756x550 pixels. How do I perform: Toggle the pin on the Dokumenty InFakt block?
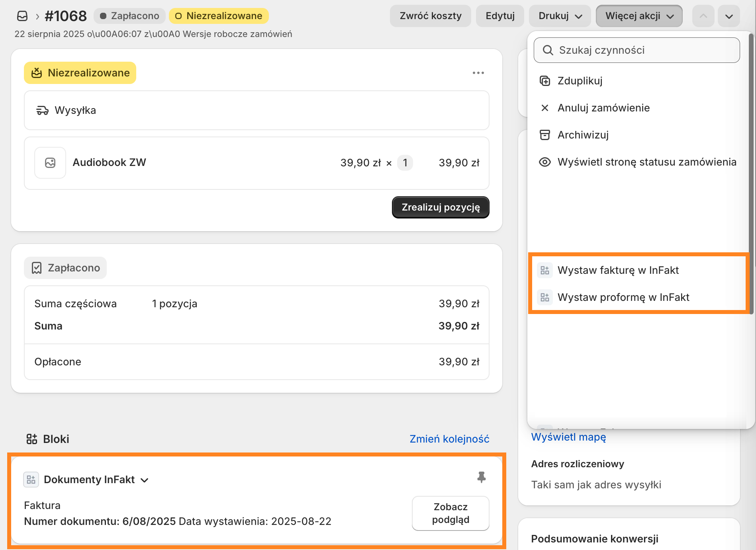tap(482, 477)
